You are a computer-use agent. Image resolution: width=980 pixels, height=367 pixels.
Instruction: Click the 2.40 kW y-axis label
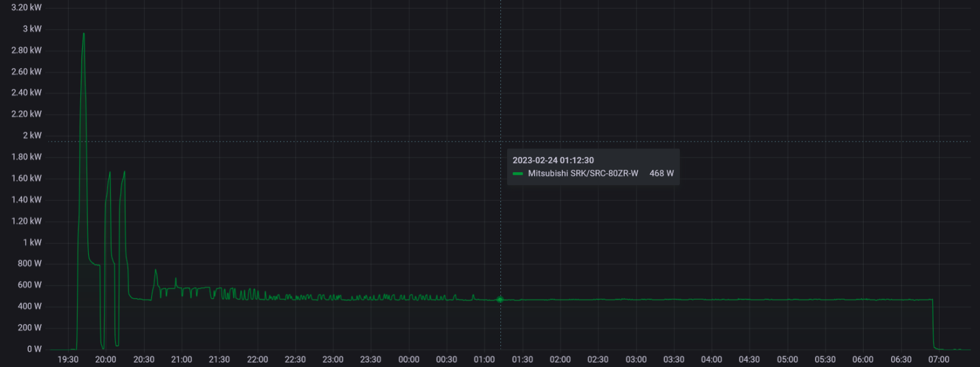27,93
